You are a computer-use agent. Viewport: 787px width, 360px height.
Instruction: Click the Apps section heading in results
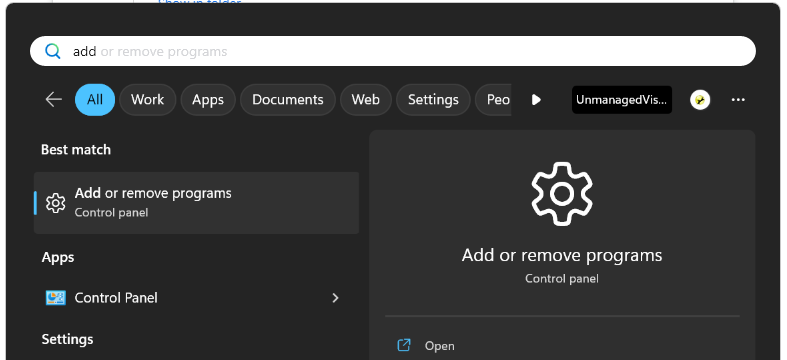(x=58, y=258)
